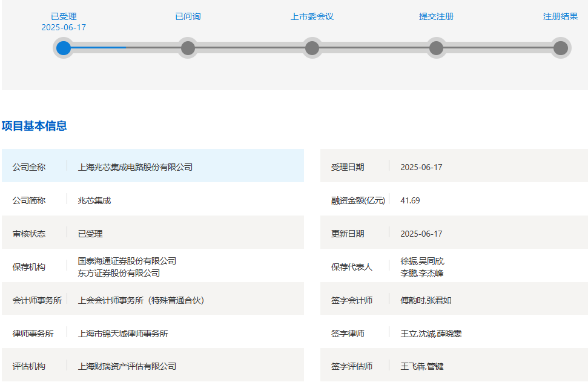Open the 已问询 stage label
Screen dimensions: 588x385
(x=188, y=16)
